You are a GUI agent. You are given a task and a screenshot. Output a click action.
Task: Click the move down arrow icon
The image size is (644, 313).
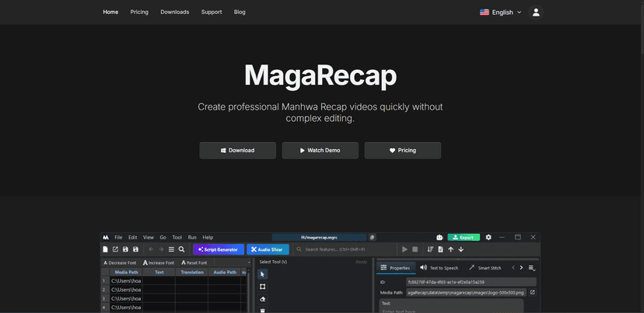pyautogui.click(x=460, y=249)
